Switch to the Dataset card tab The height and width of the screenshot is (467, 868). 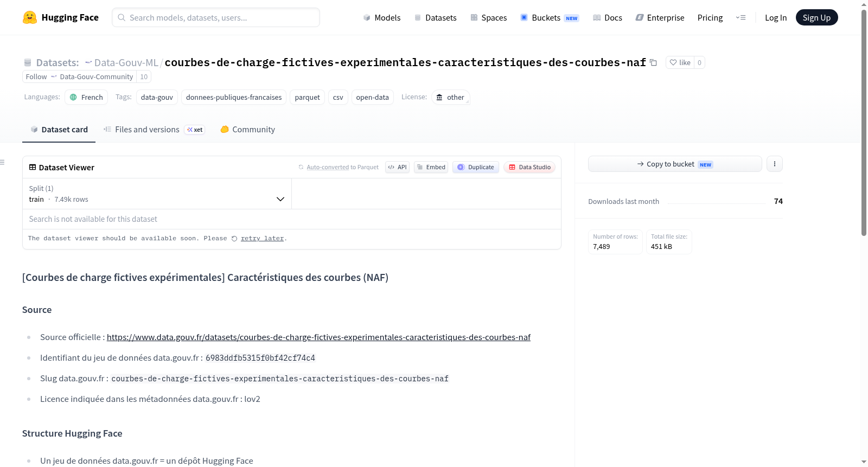[x=59, y=130]
